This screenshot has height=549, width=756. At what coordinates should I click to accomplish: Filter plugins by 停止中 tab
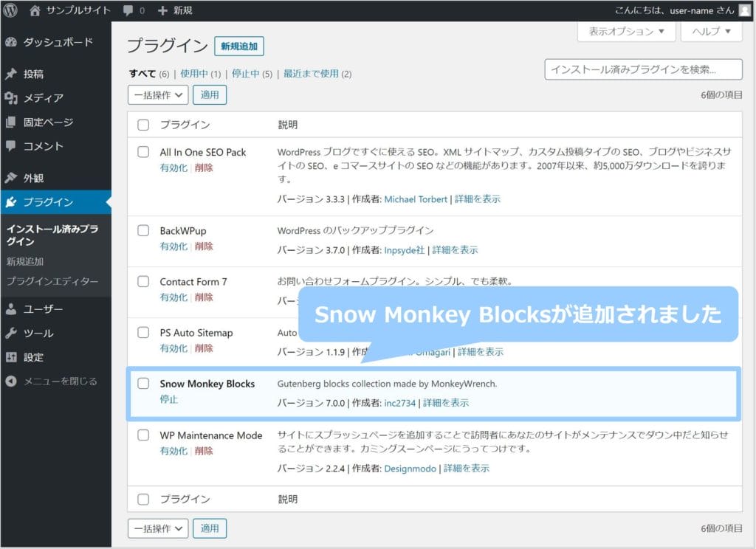coord(245,74)
